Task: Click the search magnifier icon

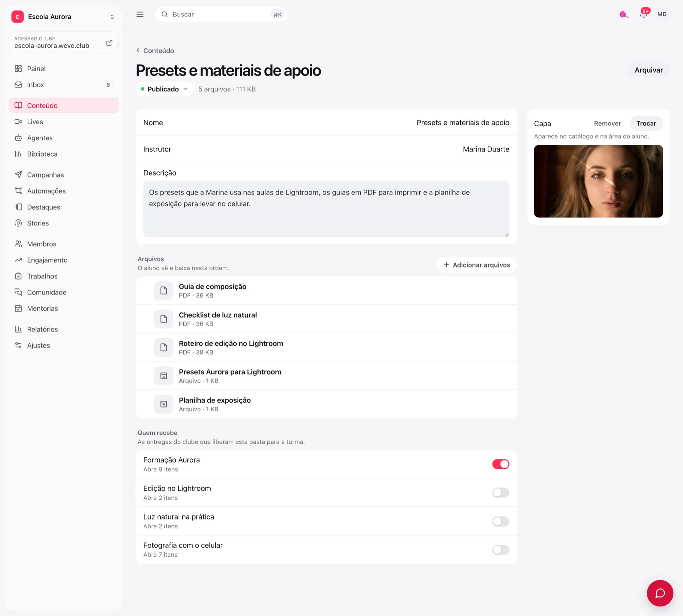Action: click(x=165, y=14)
